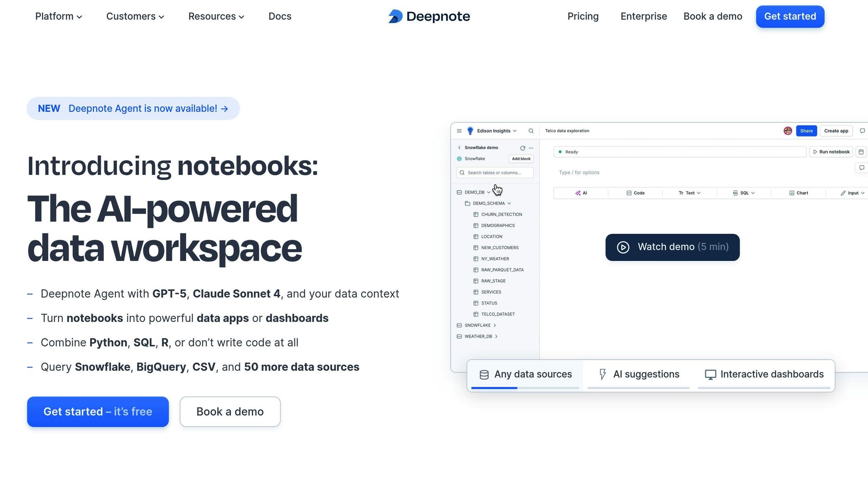868x488 pixels.
Task: Click calendar schedule icon next to Run notebook
Action: pyautogui.click(x=861, y=152)
